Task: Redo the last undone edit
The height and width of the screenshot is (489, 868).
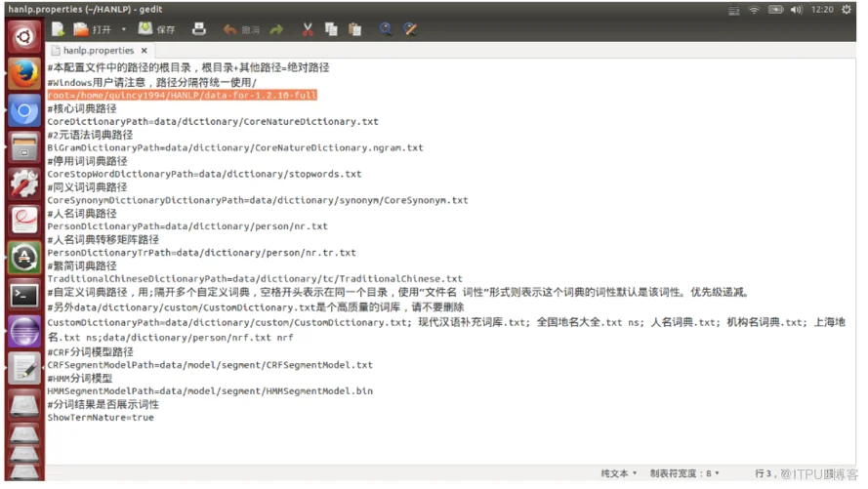Action: [276, 30]
